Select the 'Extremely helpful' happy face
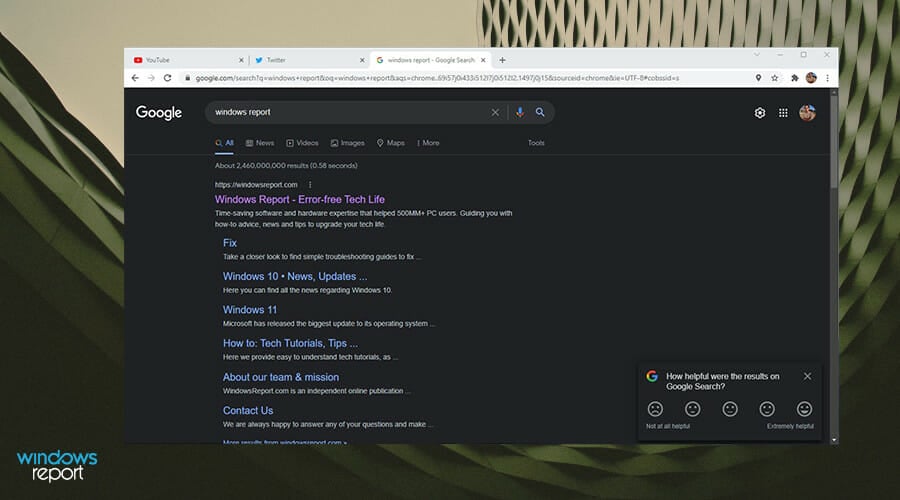This screenshot has width=900, height=500. 804,409
